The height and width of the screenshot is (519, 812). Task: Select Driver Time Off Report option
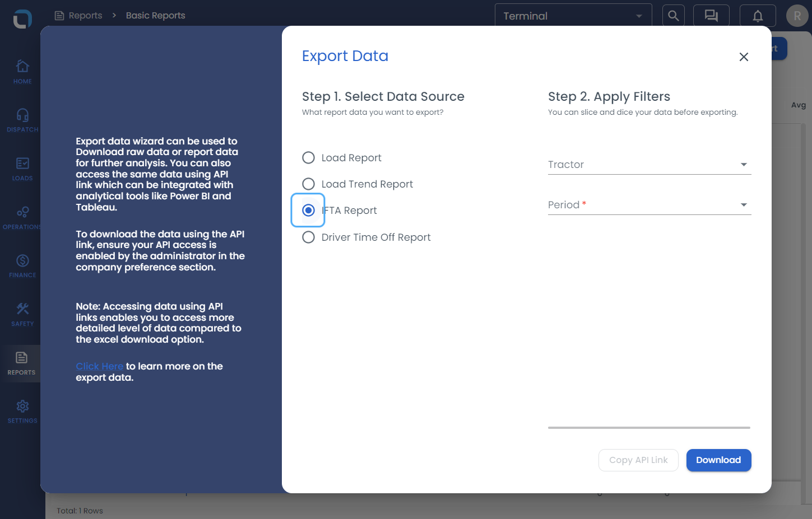[308, 237]
